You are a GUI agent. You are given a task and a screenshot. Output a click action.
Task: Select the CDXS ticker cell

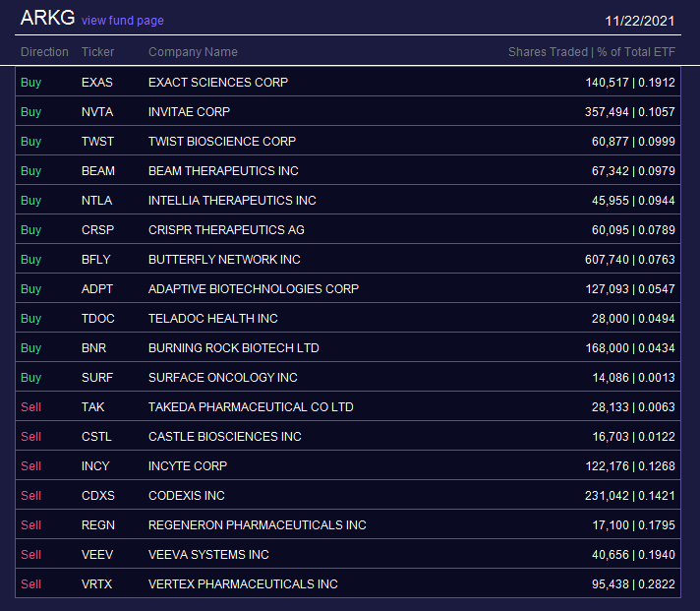pos(97,495)
